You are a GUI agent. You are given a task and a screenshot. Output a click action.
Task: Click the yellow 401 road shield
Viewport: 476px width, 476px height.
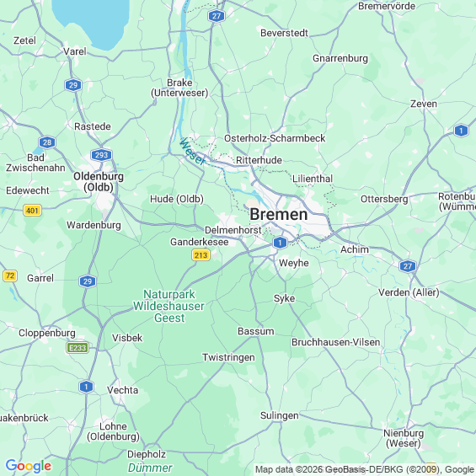(32, 210)
